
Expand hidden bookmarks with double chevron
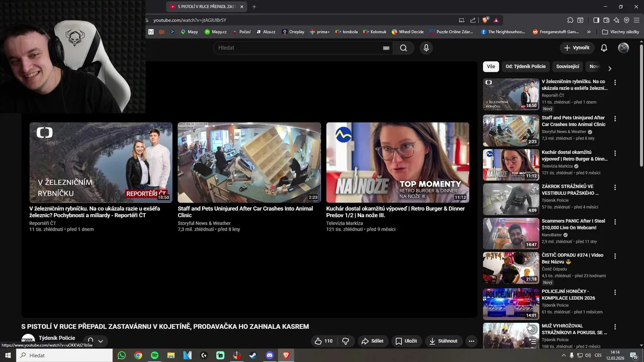(589, 32)
